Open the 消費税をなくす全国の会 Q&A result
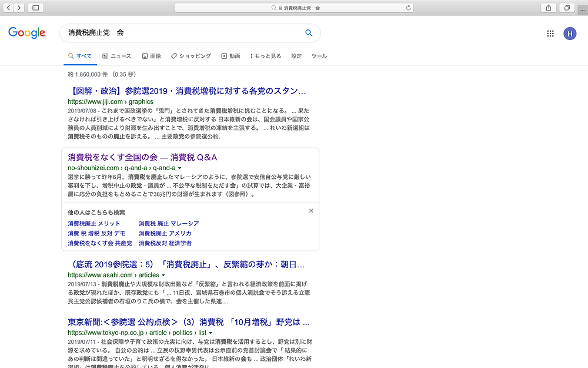588x368 pixels. pos(142,157)
